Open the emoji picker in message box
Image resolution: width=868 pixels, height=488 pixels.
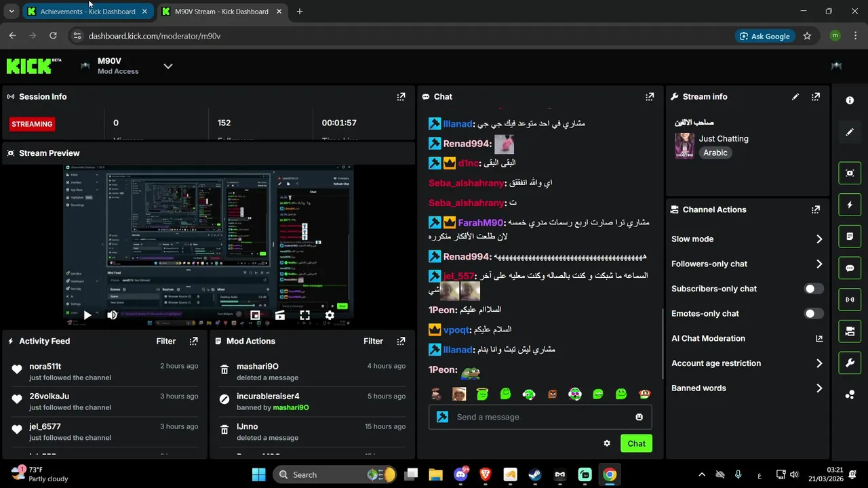coord(639,417)
